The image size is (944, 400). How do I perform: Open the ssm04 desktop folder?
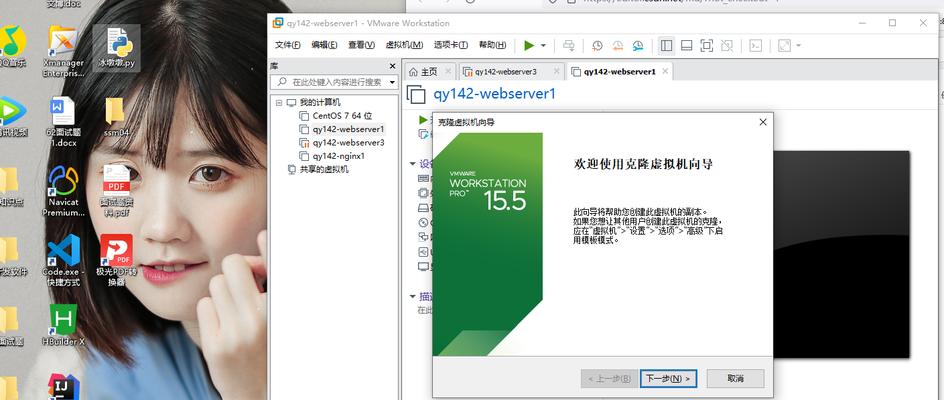[116, 117]
